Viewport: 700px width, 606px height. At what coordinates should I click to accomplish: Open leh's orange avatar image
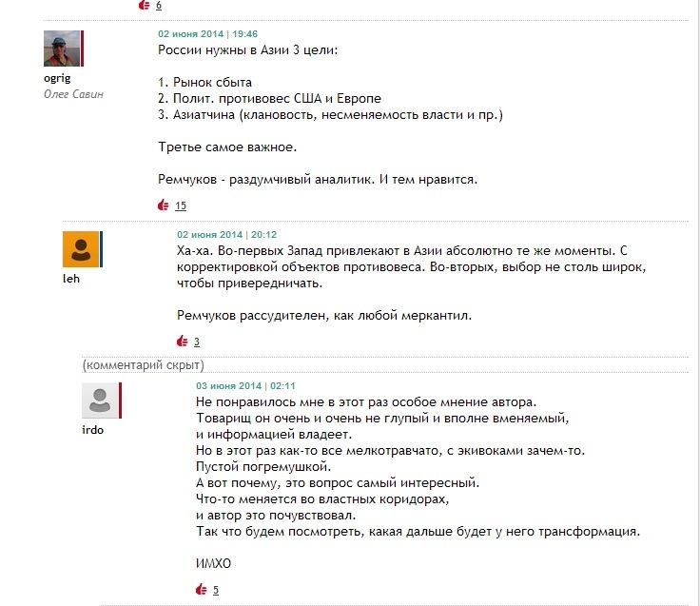click(81, 249)
